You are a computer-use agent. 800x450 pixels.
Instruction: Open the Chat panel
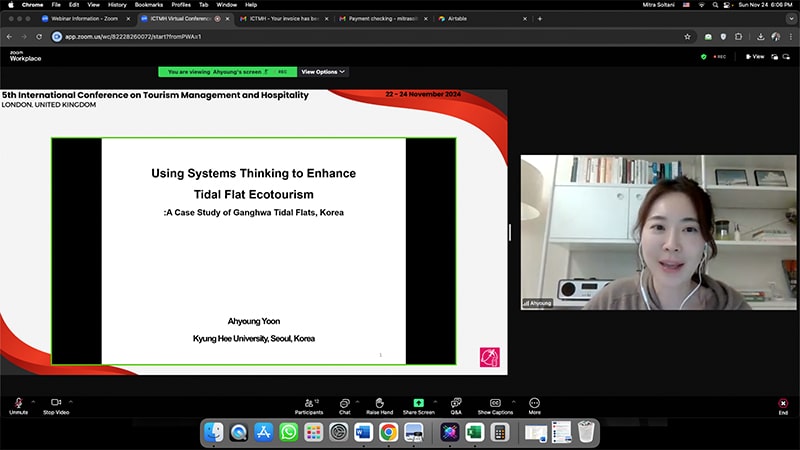[x=344, y=402]
